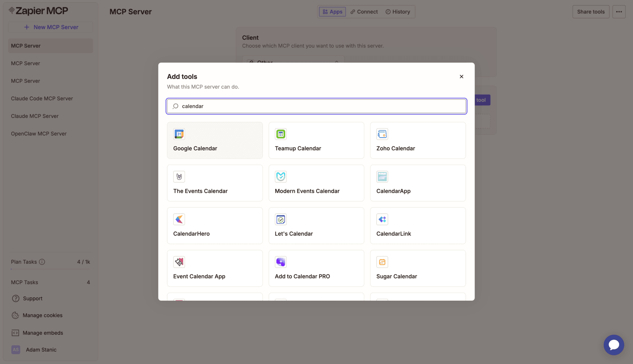Viewport: 633px width, 364px height.
Task: Open the Support link
Action: pos(33,298)
